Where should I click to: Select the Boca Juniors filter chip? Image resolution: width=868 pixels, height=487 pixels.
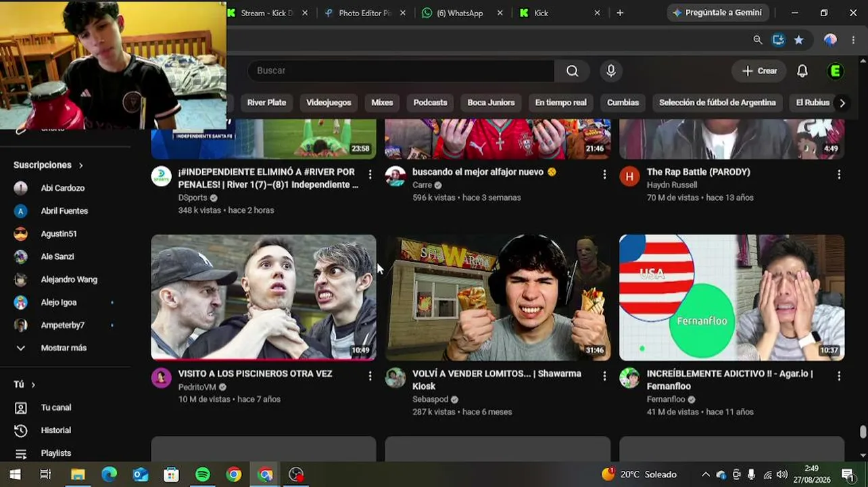[x=491, y=103]
